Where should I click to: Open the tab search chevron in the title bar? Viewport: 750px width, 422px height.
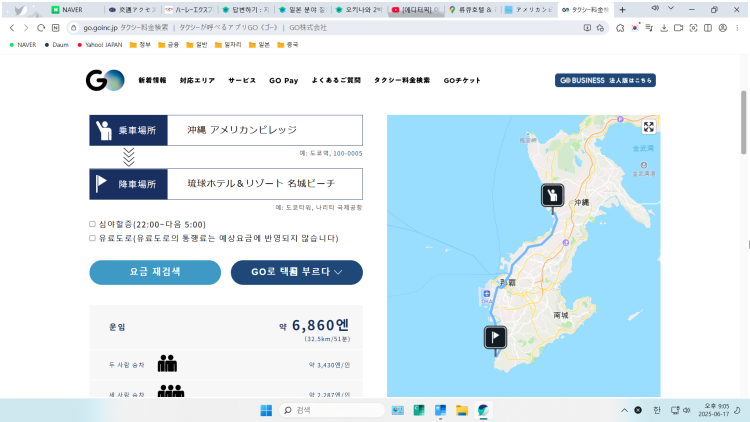[671, 8]
